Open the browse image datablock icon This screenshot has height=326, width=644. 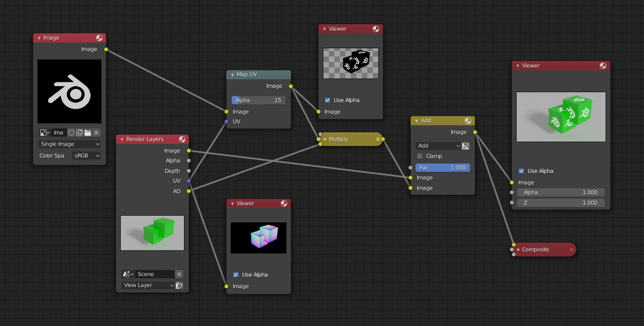[43, 132]
